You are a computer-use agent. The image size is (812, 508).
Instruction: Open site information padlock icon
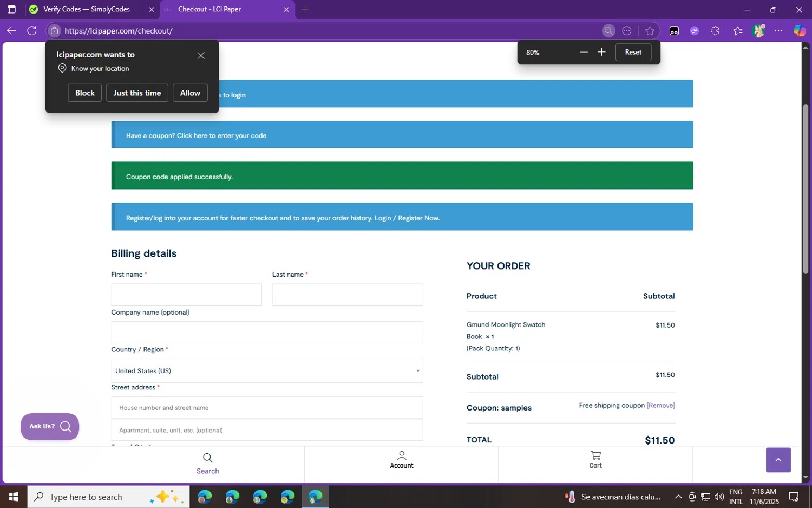coord(54,31)
